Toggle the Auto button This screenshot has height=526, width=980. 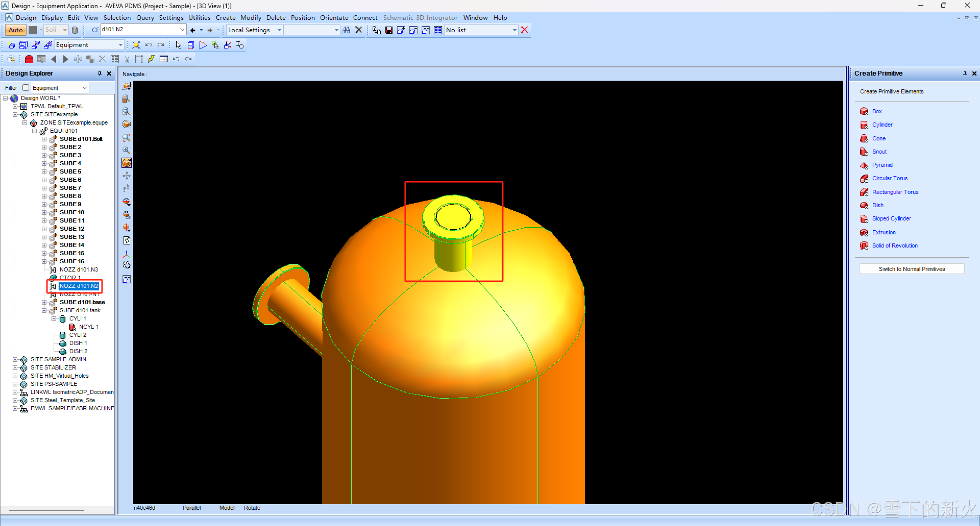click(16, 30)
